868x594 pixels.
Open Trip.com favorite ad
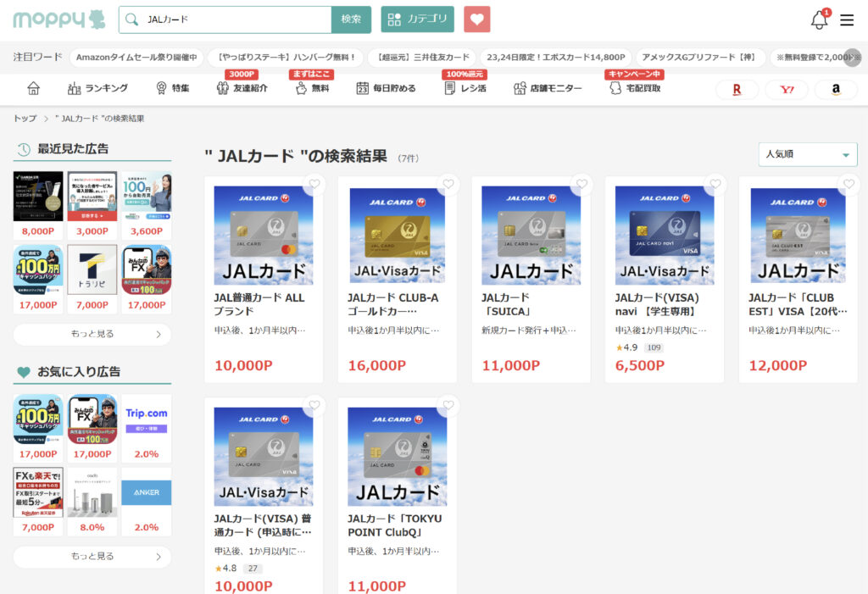click(x=147, y=419)
